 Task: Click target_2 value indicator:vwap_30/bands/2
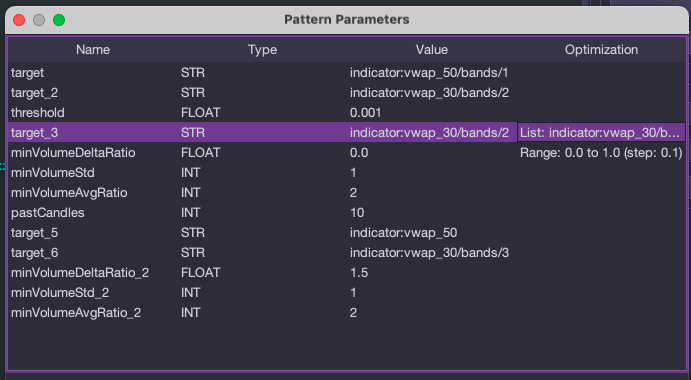(x=429, y=93)
